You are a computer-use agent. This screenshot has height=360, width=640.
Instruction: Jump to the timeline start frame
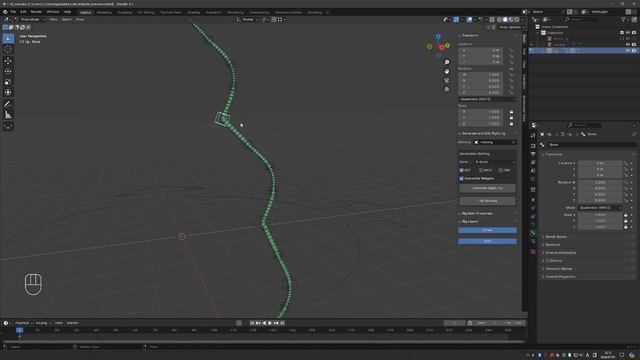[x=252, y=323]
